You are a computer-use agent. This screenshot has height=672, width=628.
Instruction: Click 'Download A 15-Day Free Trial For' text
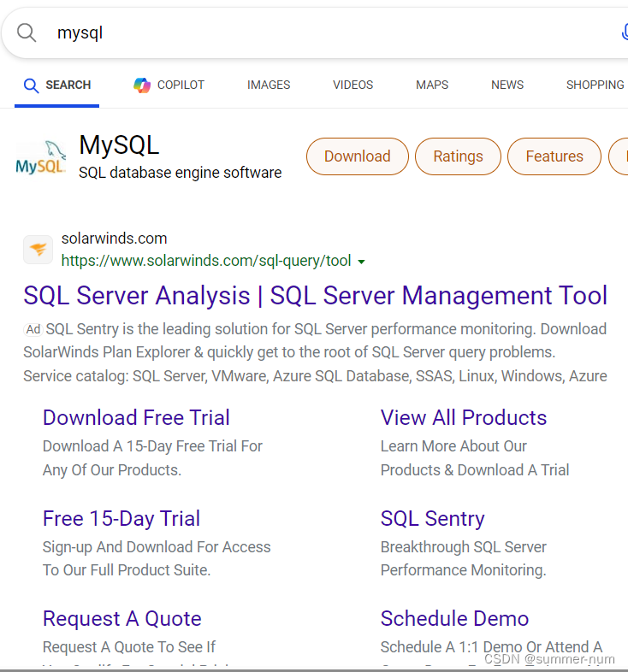[x=152, y=446]
